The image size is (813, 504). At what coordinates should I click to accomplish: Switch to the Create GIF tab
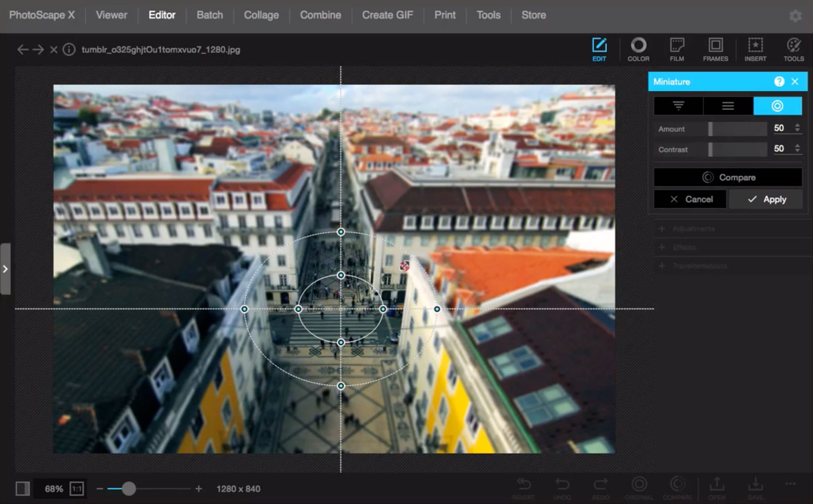pos(388,15)
